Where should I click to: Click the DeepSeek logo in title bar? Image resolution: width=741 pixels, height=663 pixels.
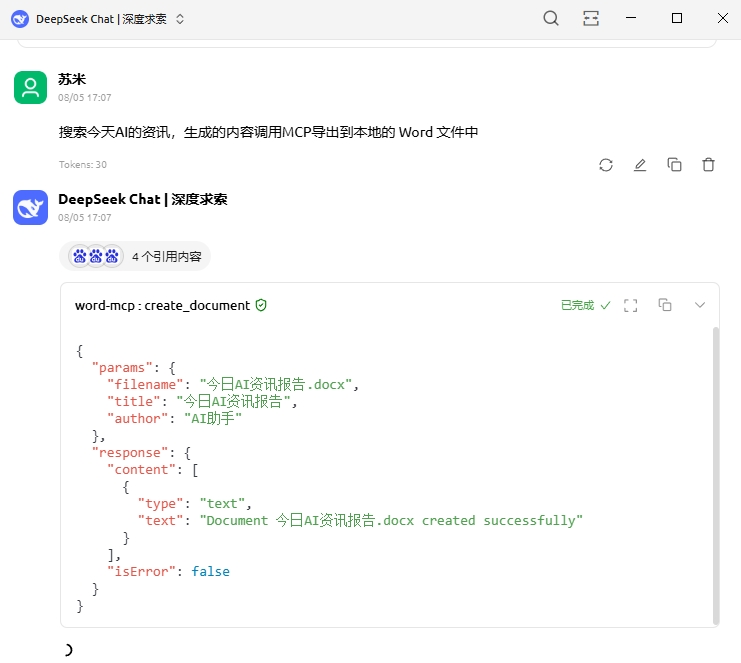pyautogui.click(x=20, y=19)
